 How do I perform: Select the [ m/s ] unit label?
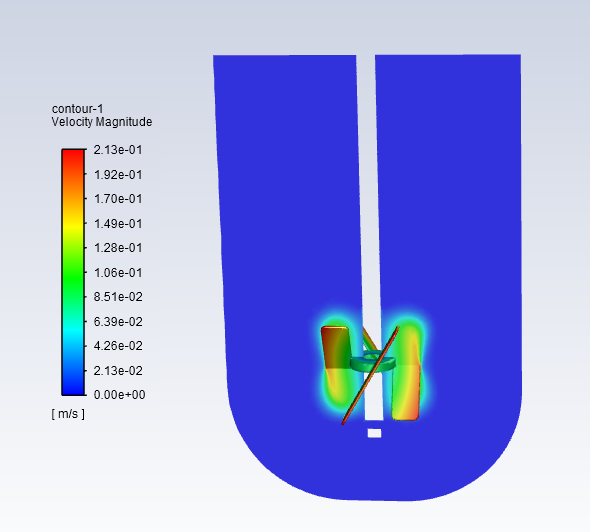pyautogui.click(x=68, y=414)
